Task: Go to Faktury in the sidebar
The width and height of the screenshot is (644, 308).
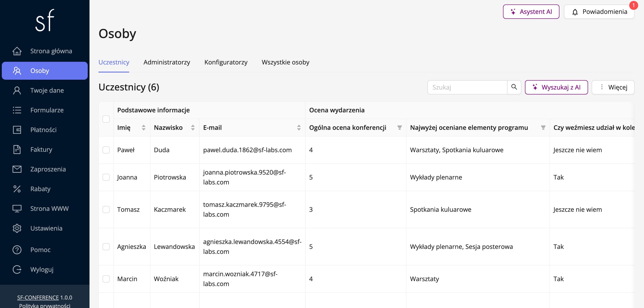Action: [45, 150]
